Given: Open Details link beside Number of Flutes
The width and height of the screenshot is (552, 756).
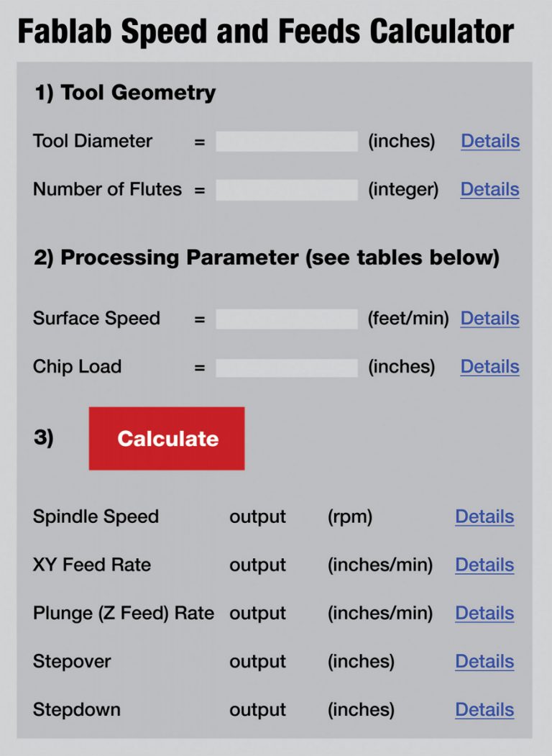Looking at the screenshot, I should 489,190.
